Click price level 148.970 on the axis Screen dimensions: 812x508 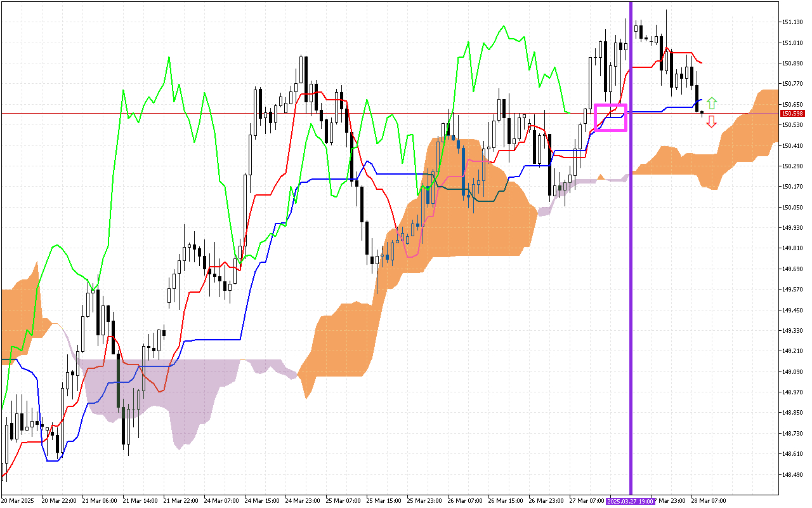[793, 392]
